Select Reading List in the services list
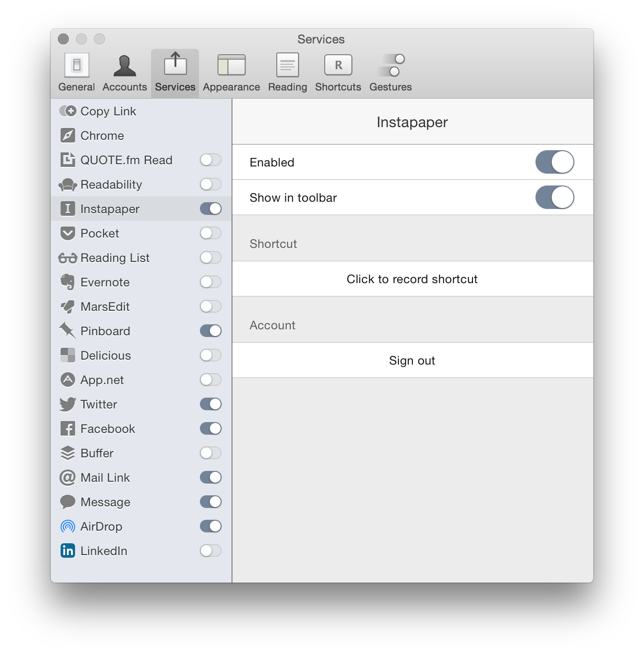Viewport: 644px width, 655px height. (x=115, y=258)
